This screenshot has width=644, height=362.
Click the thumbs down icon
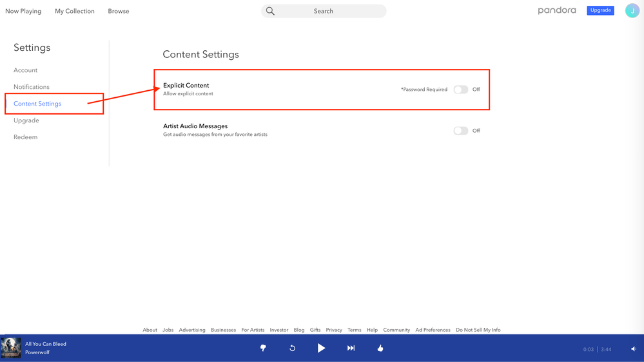click(x=263, y=348)
